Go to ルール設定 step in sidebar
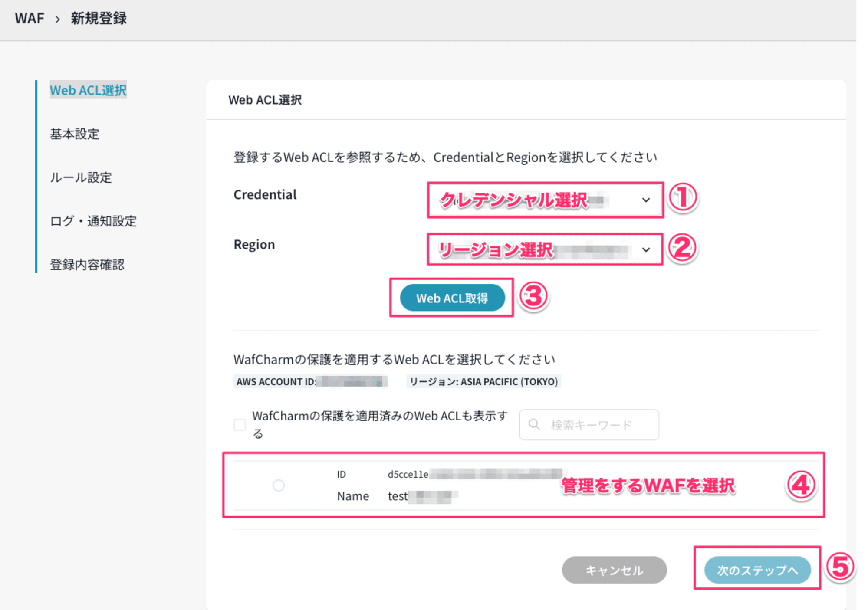Screen dimensions: 868x610 pyautogui.click(x=81, y=177)
